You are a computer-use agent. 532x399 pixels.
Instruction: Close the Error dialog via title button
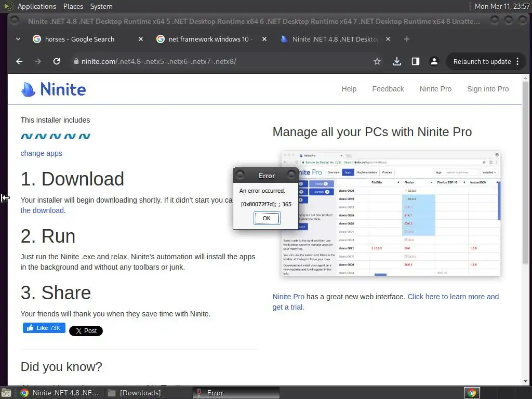click(x=291, y=175)
